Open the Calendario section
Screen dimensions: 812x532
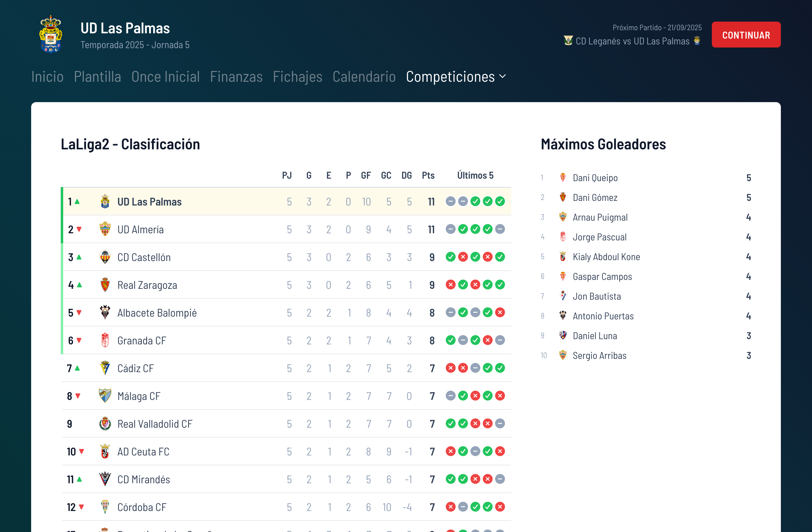(x=364, y=77)
